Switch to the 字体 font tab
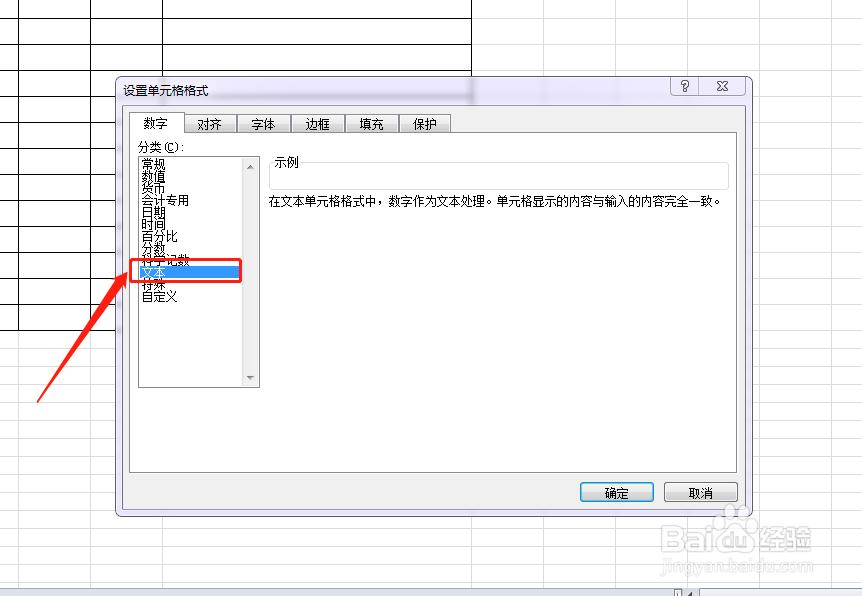 coord(263,124)
